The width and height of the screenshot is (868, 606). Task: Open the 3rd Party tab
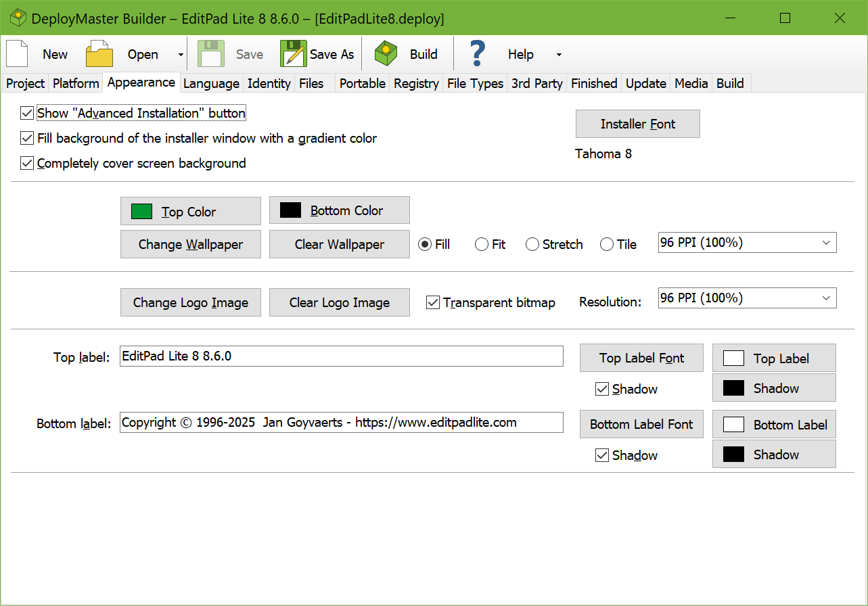point(537,83)
